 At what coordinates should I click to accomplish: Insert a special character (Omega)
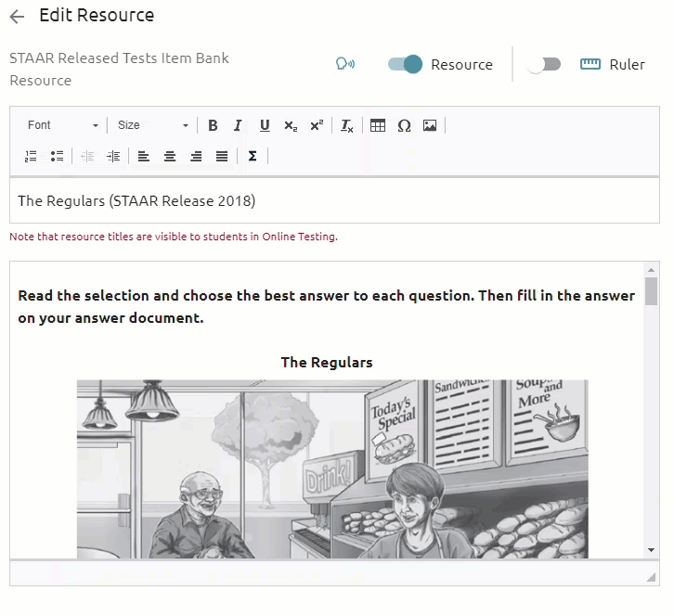tap(404, 125)
